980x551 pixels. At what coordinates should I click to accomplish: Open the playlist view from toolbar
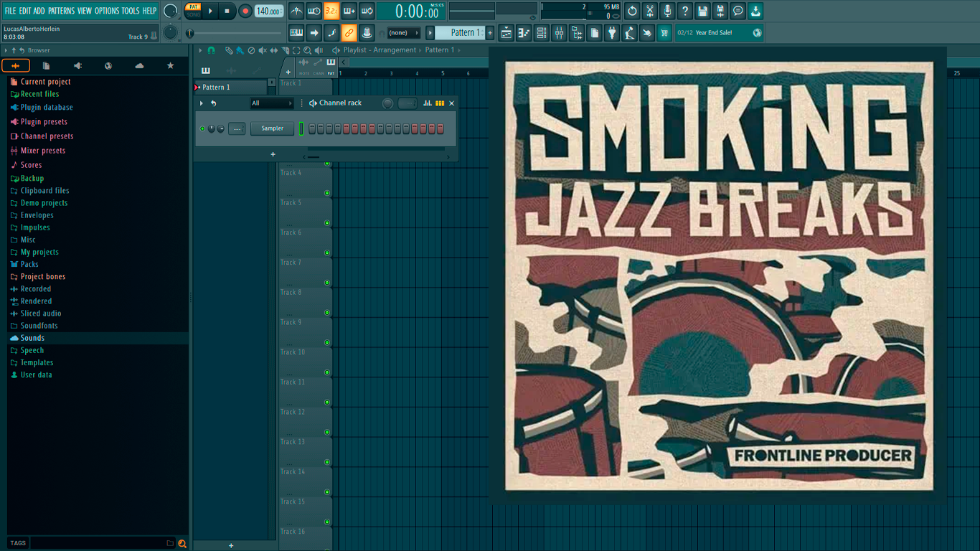pyautogui.click(x=507, y=33)
